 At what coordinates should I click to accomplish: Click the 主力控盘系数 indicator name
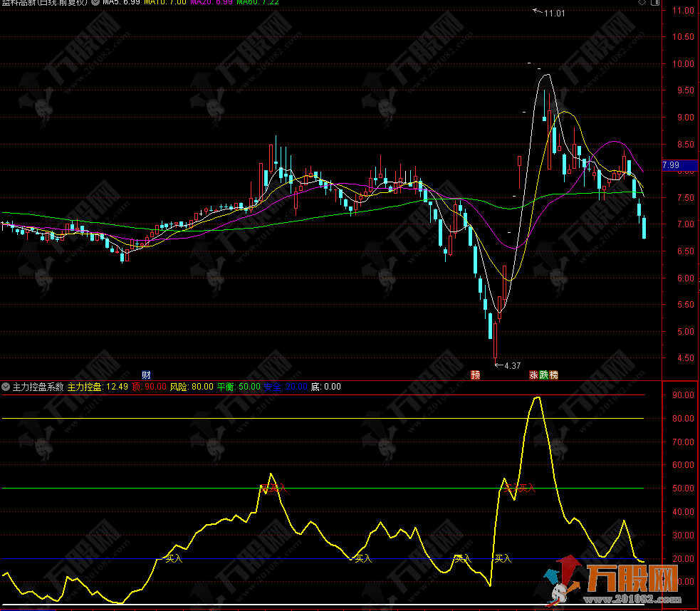click(38, 387)
